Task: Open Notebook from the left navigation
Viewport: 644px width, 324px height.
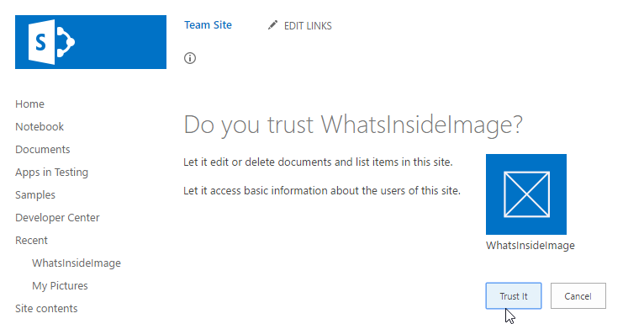Action: point(40,126)
